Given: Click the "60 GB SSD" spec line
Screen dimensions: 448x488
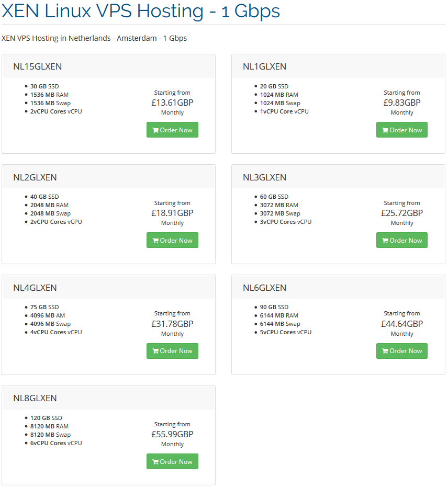Looking at the screenshot, I should point(274,197).
